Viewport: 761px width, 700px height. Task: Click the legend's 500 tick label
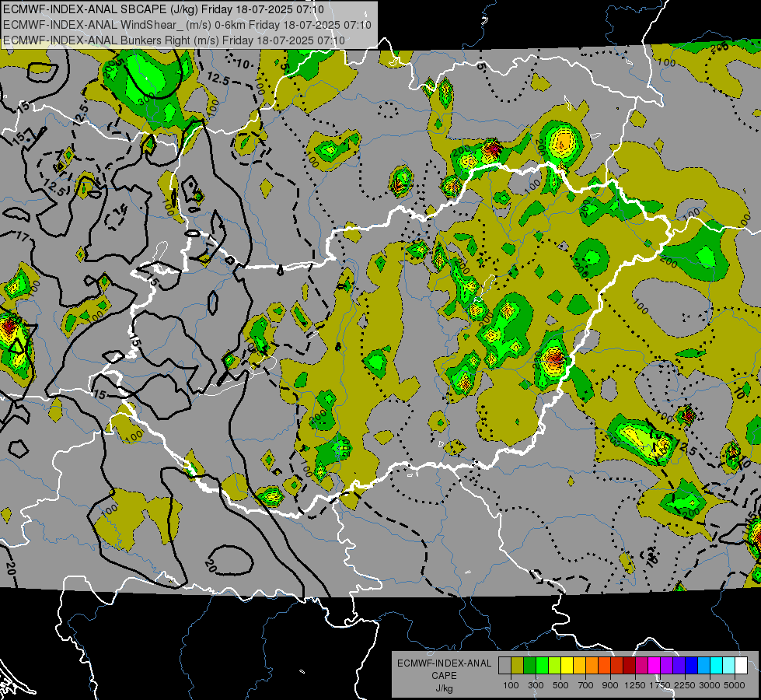coord(560,685)
